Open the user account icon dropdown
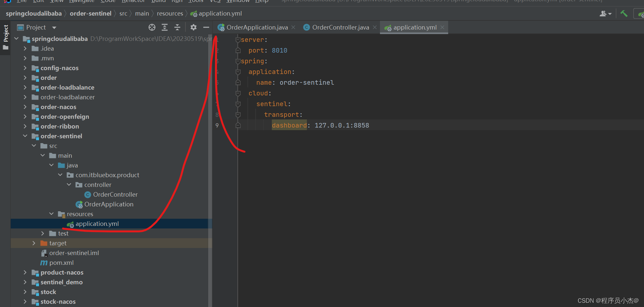 pyautogui.click(x=605, y=14)
